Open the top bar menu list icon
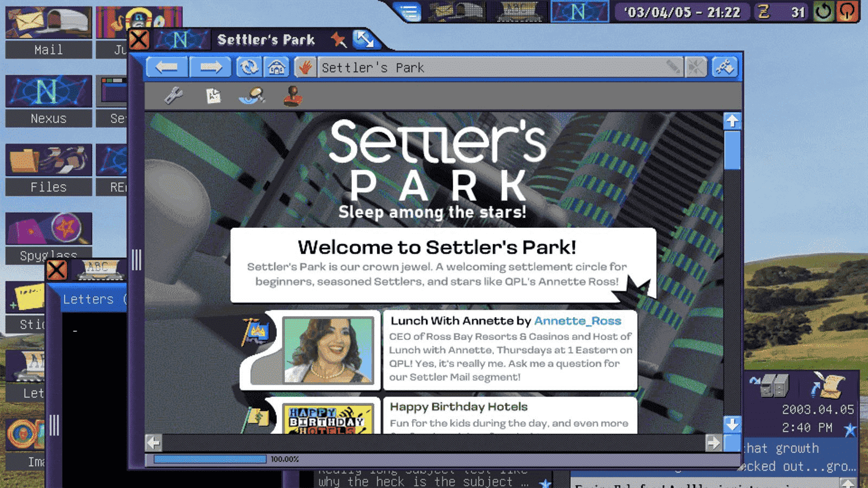Viewport: 868px width, 488px height. click(x=408, y=12)
